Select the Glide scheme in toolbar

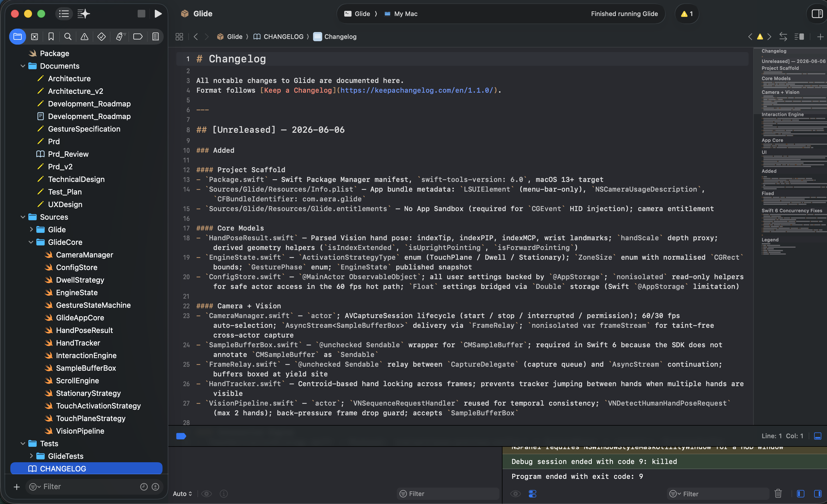coord(357,14)
